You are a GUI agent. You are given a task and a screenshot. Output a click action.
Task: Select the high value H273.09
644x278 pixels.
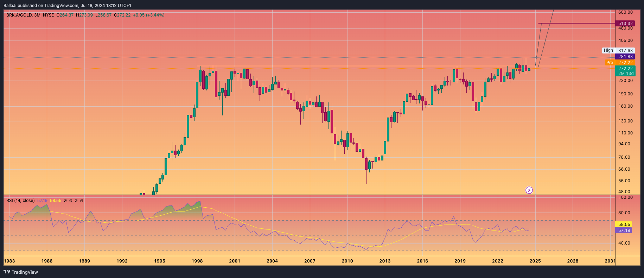(84, 15)
